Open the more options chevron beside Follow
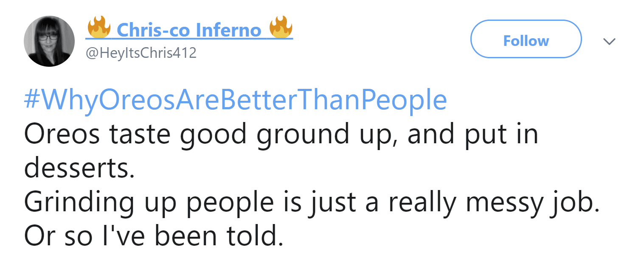 click(x=609, y=41)
